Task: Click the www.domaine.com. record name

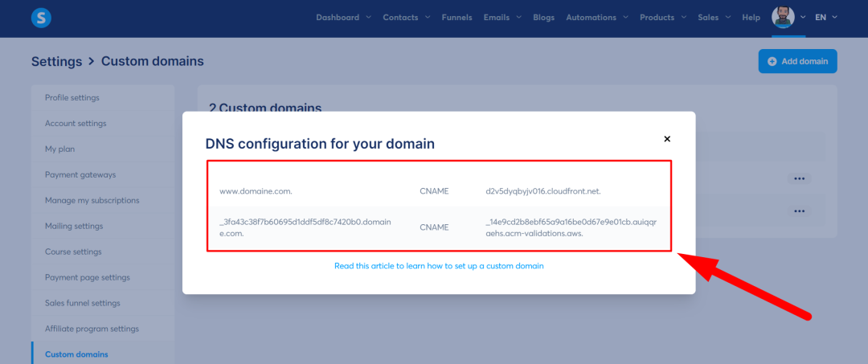Action: click(256, 191)
